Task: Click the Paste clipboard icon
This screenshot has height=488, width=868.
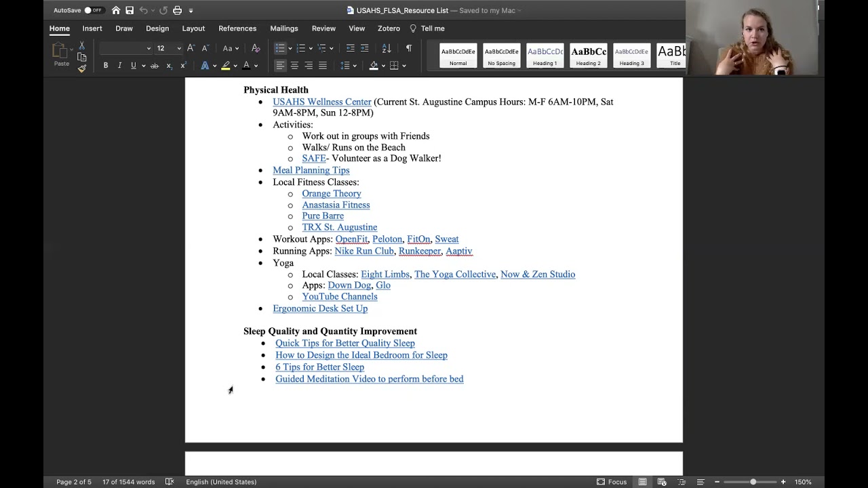Action: pos(61,52)
